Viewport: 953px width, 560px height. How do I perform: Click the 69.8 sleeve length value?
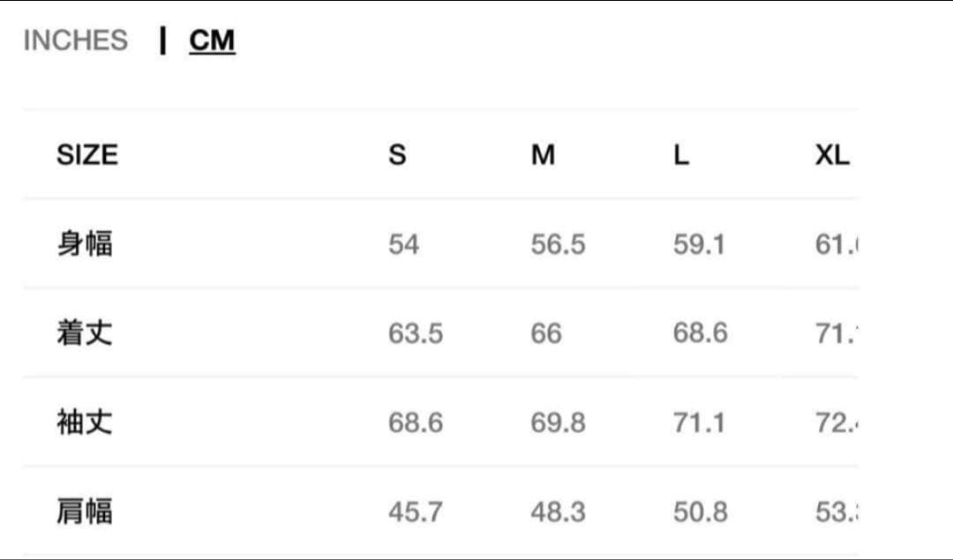(558, 423)
